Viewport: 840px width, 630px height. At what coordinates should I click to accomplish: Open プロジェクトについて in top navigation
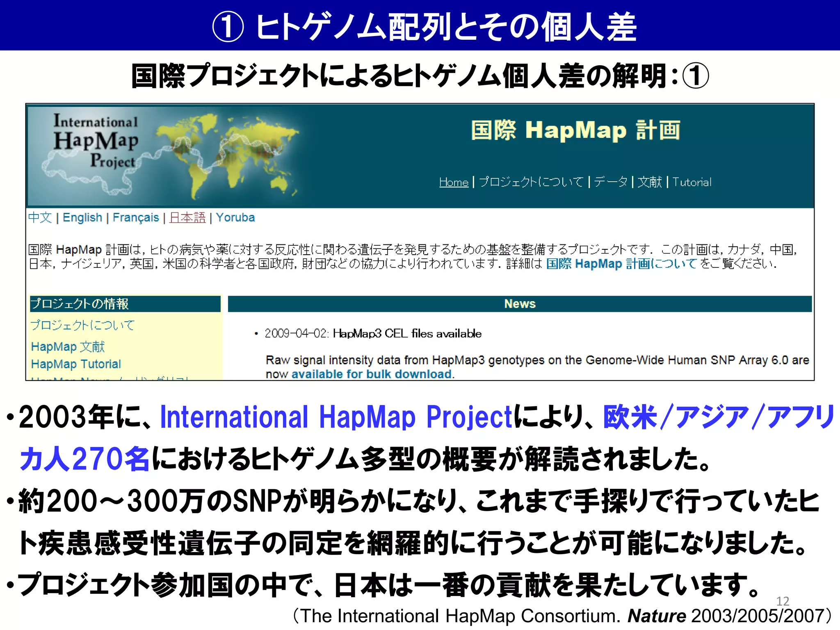click(x=531, y=182)
